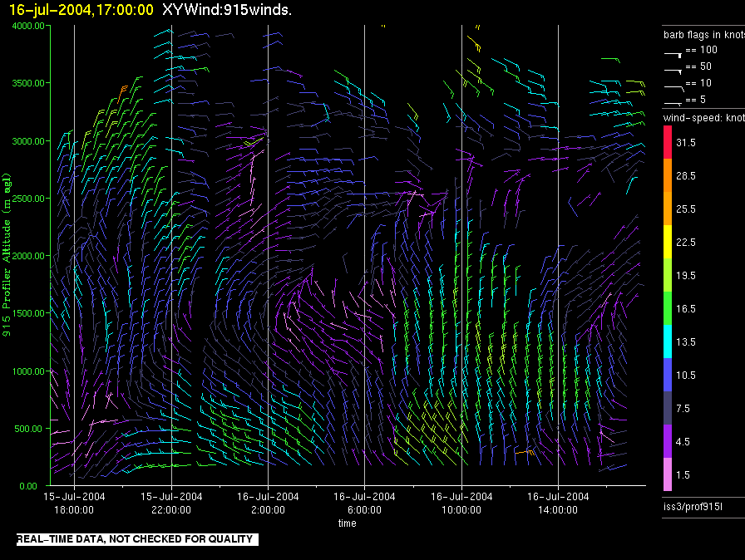Click the 0.00 altitude tick label

pos(28,486)
